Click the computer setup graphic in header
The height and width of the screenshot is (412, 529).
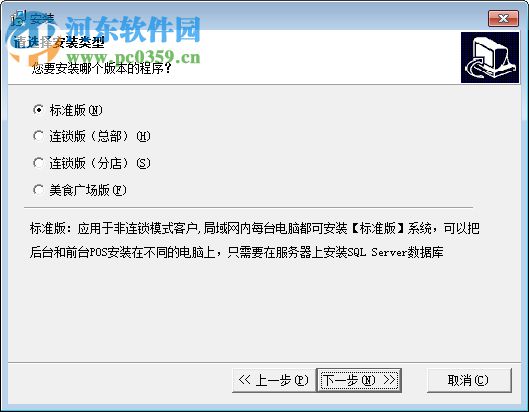pos(490,57)
